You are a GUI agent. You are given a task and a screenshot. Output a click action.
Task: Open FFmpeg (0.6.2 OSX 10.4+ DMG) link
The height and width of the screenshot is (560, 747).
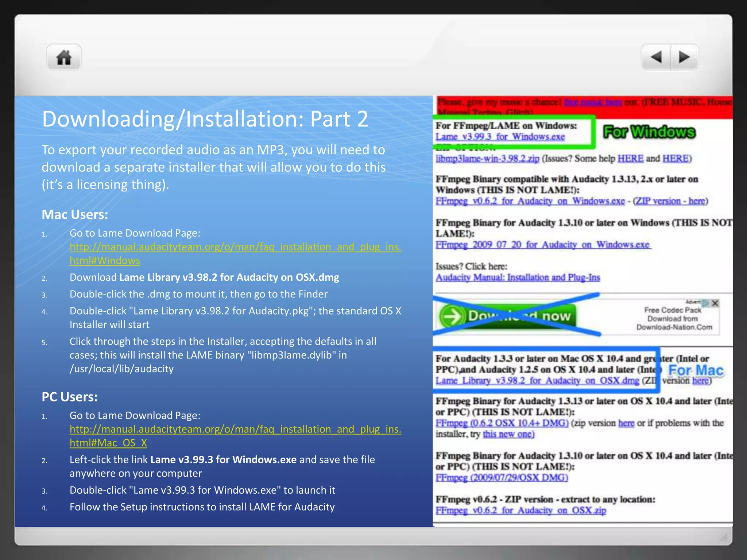(502, 423)
